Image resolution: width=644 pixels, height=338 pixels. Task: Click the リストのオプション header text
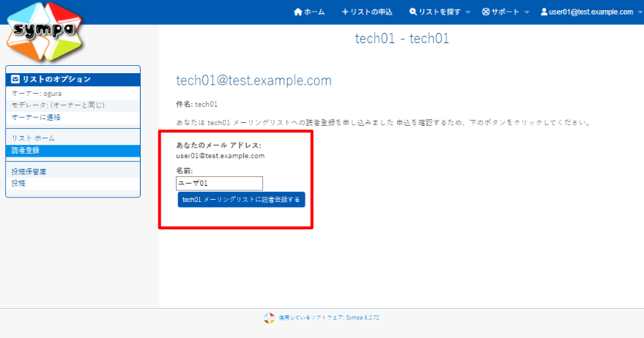56,79
